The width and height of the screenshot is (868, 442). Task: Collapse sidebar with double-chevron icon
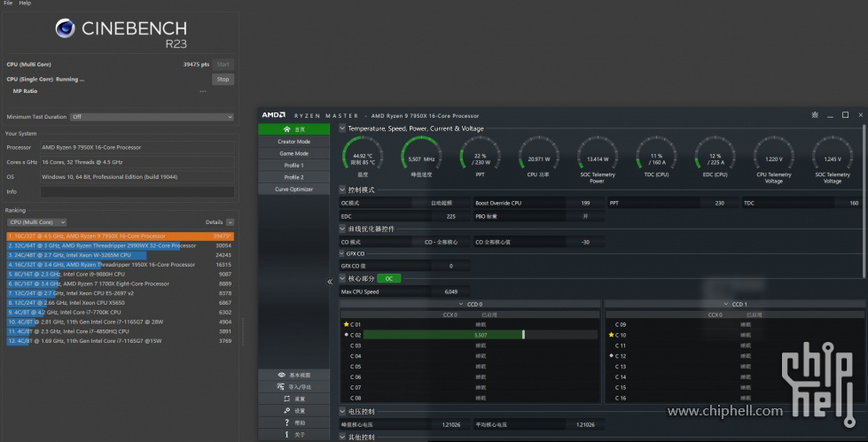click(330, 282)
